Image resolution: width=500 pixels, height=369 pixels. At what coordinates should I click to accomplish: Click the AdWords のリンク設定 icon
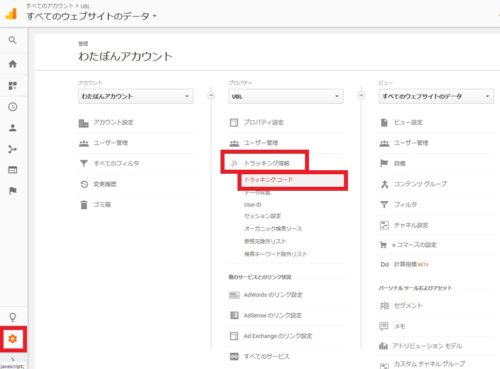pyautogui.click(x=234, y=295)
